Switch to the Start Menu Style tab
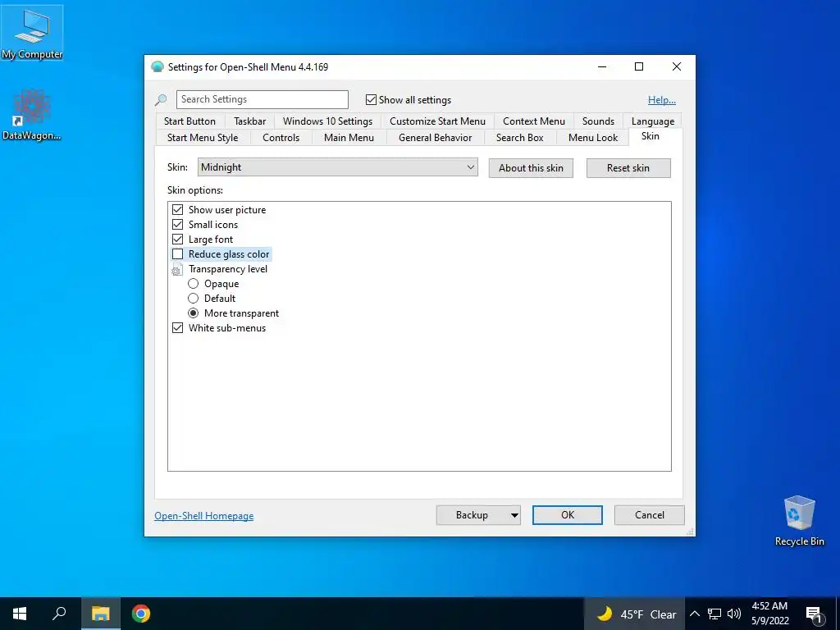The width and height of the screenshot is (840, 630). pos(203,138)
